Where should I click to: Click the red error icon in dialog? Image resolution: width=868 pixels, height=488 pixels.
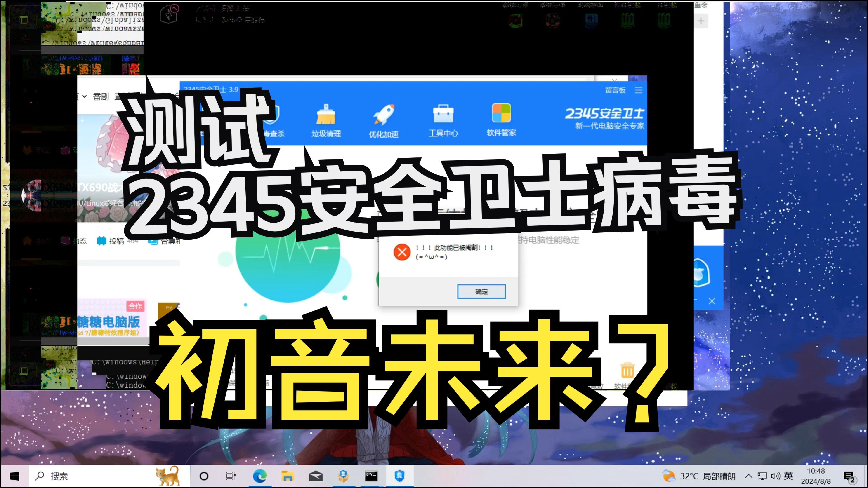pos(402,252)
